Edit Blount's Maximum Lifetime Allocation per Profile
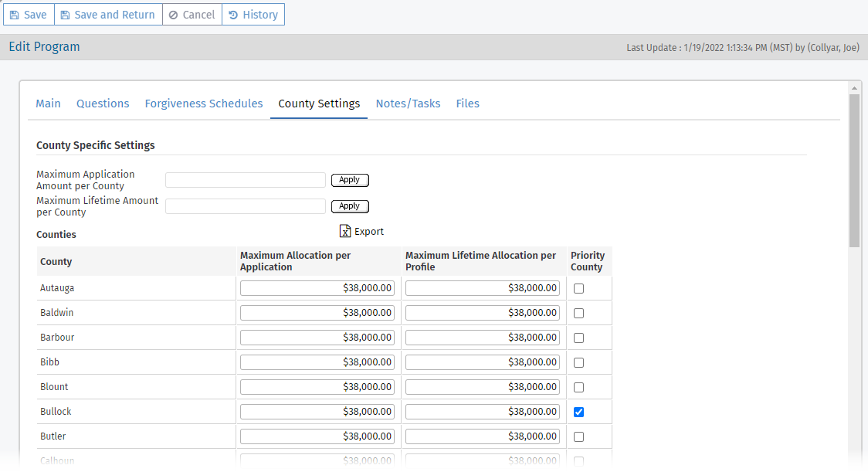The width and height of the screenshot is (868, 472). click(483, 387)
